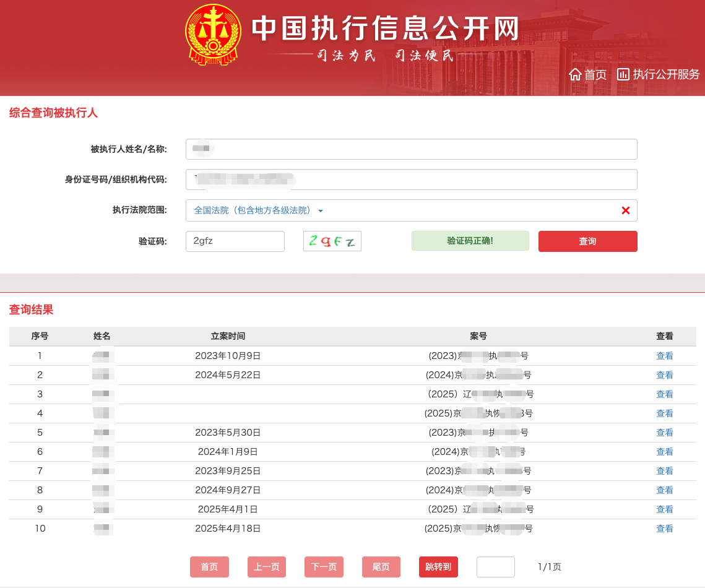Open the 全国法院 court range selector

(254, 210)
